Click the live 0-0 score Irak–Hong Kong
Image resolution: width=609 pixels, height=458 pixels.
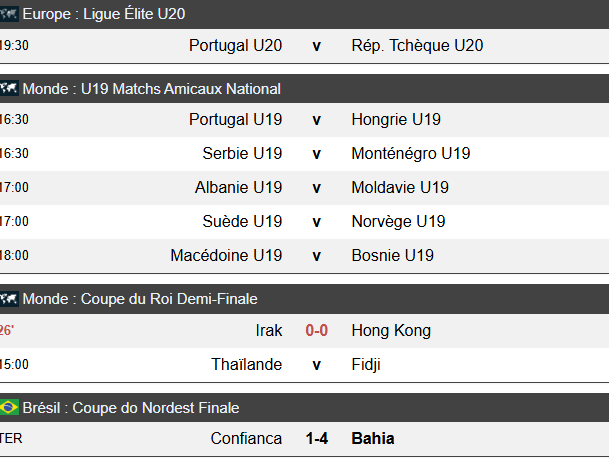(317, 331)
